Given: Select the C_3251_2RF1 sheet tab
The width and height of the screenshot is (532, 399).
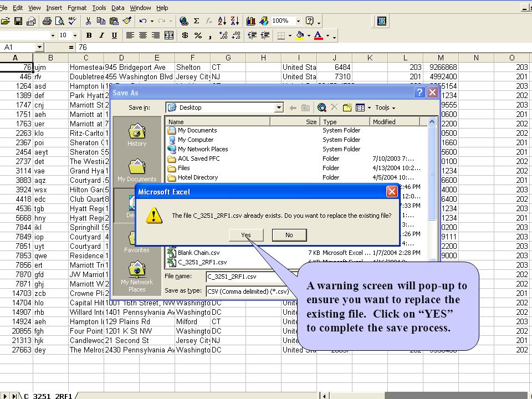Looking at the screenshot, I should 48,396.
